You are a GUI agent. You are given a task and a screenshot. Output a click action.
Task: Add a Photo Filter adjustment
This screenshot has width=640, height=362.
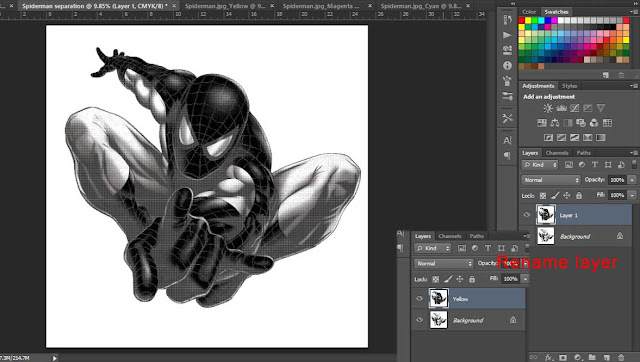tap(581, 123)
